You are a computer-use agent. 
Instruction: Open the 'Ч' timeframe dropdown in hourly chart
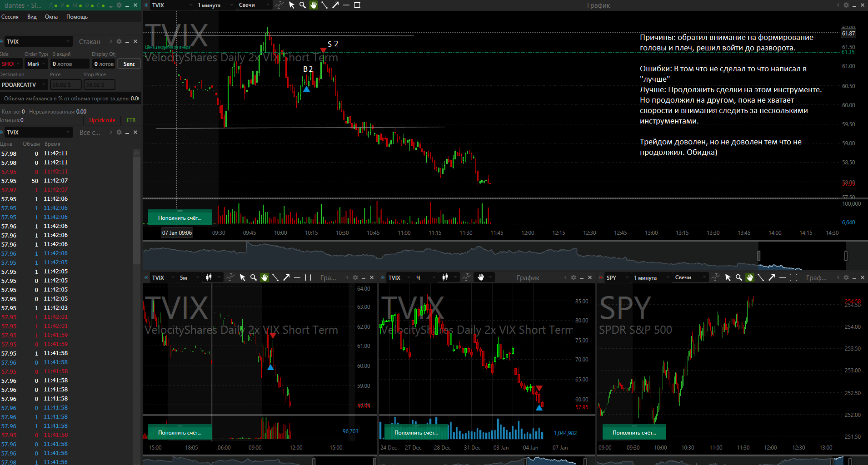(426, 277)
